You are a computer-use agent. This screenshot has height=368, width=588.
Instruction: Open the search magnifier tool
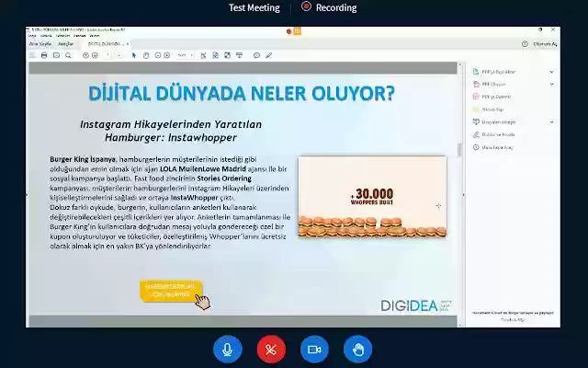coord(68,55)
